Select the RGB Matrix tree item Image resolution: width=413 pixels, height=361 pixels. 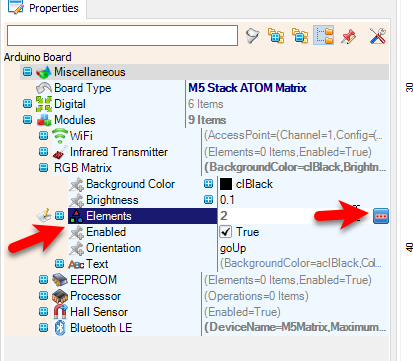[x=83, y=168]
